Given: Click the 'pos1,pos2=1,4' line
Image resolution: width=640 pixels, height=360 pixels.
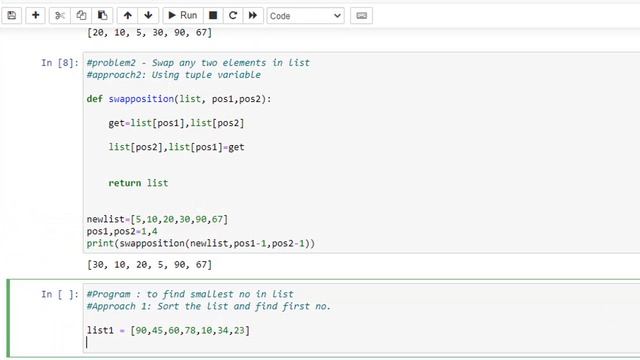Looking at the screenshot, I should click(x=122, y=231).
